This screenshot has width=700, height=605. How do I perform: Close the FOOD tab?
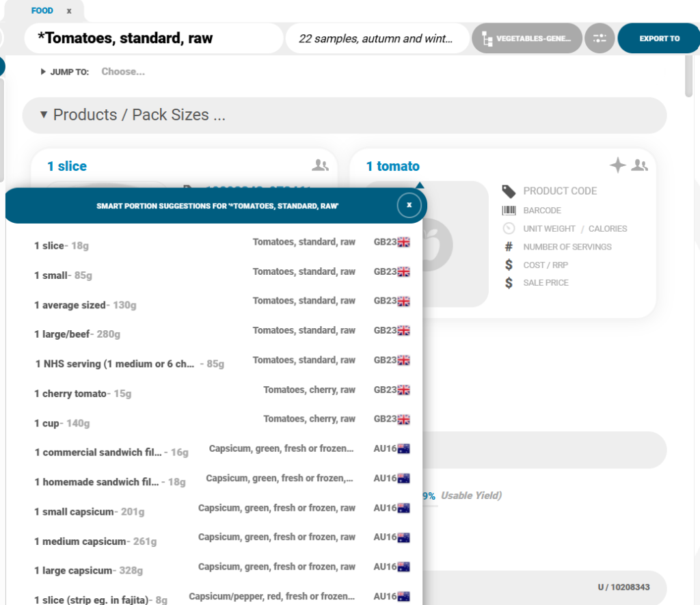(x=69, y=11)
